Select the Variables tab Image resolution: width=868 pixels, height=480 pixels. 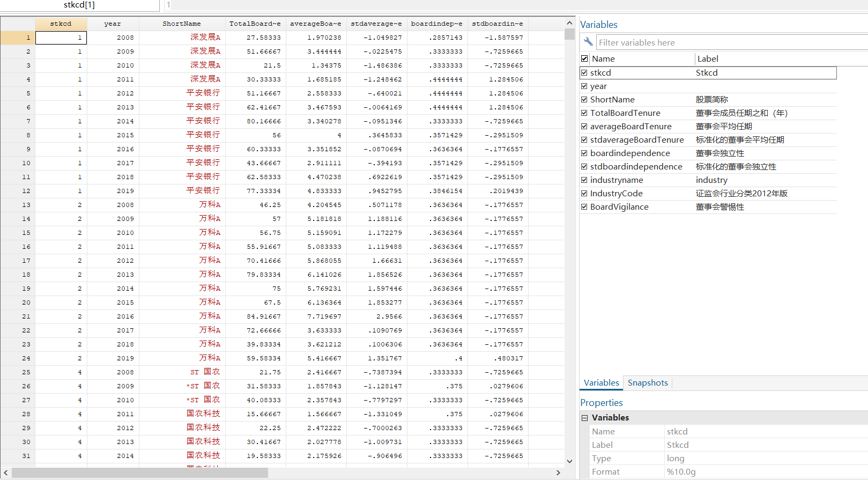pos(601,382)
